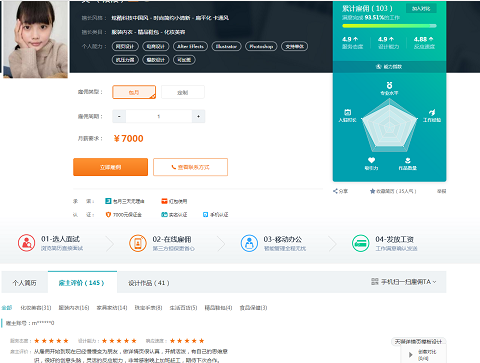Screen dimensions: 480x363
Task: Click the phone verification icon
Action: [206, 215]
